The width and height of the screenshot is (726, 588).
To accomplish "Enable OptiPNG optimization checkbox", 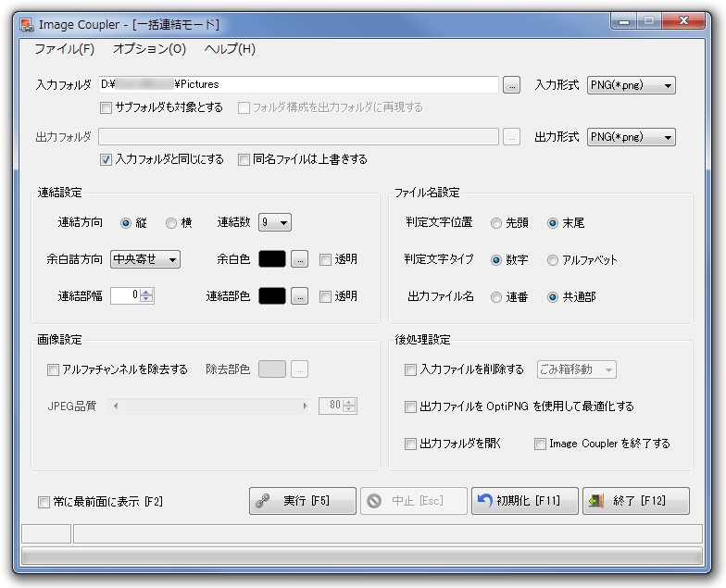I will click(410, 407).
